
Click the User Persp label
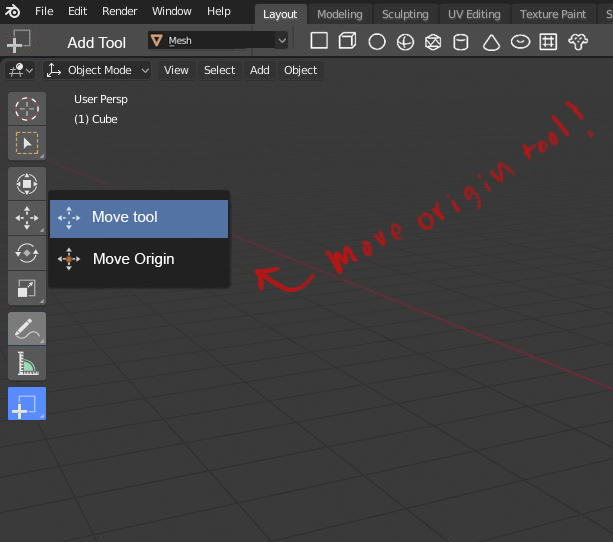tap(101, 99)
